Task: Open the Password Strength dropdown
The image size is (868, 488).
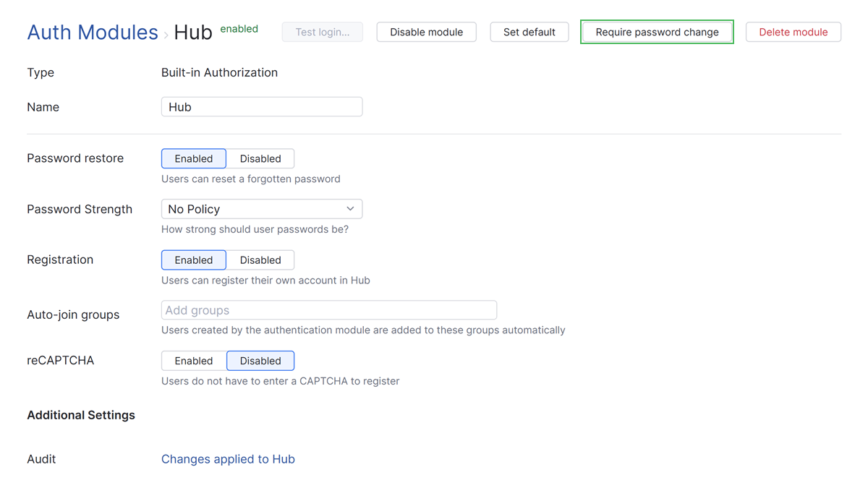Action: point(262,209)
